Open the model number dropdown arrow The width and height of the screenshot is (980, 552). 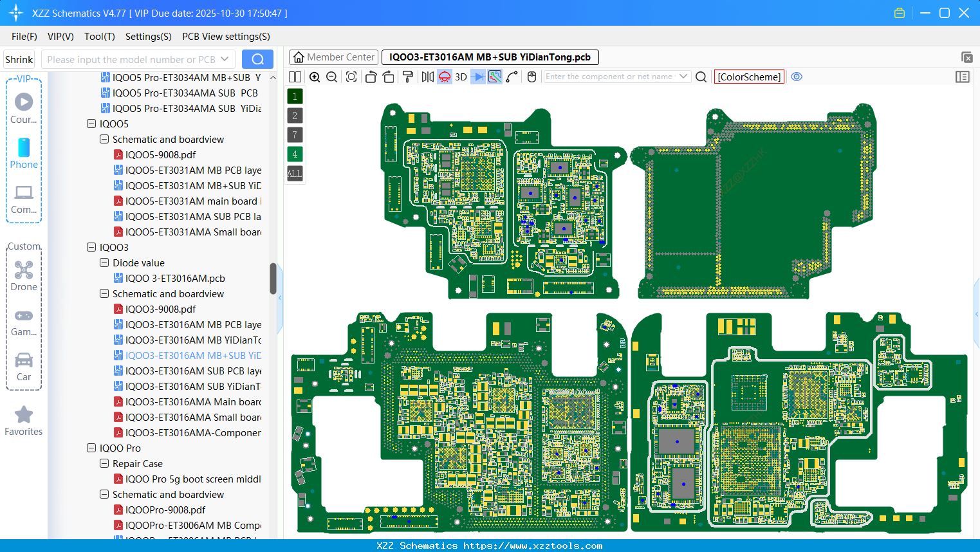[x=225, y=59]
